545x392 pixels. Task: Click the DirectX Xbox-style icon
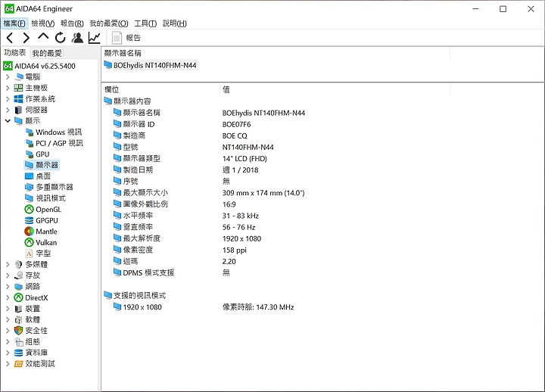(x=18, y=298)
